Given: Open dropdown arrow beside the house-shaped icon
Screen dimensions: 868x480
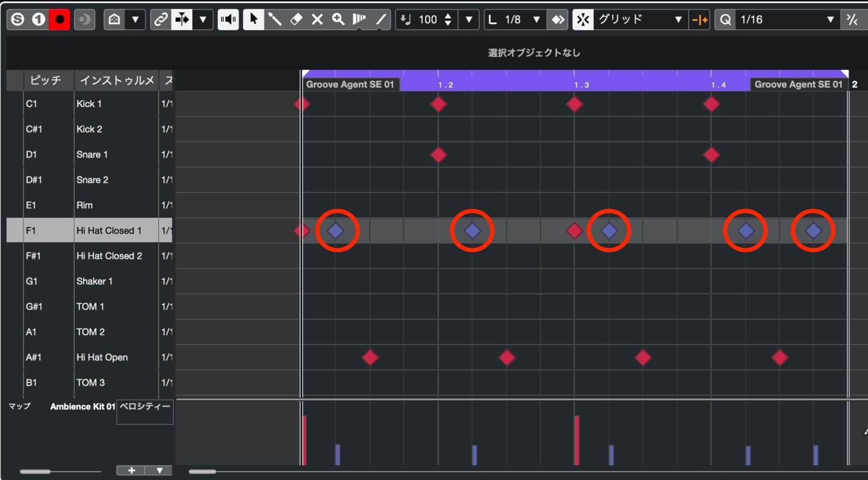Looking at the screenshot, I should [135, 19].
